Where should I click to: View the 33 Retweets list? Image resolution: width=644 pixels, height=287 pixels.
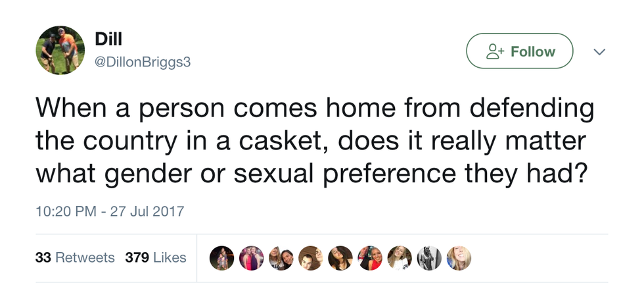pyautogui.click(x=74, y=257)
